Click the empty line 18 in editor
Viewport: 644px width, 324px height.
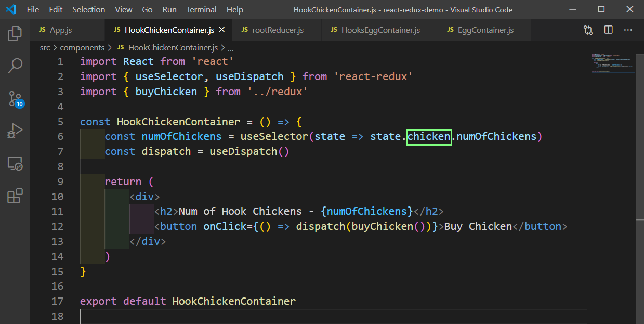click(x=333, y=316)
